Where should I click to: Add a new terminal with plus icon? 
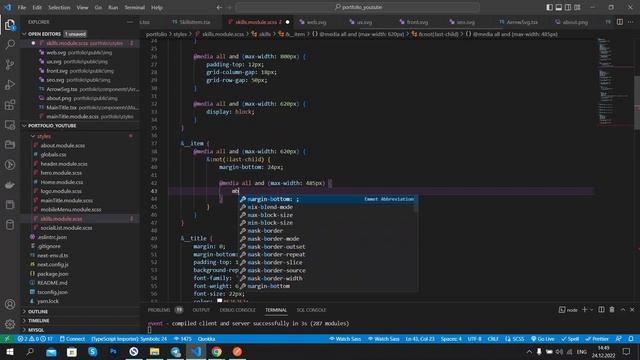tap(584, 310)
